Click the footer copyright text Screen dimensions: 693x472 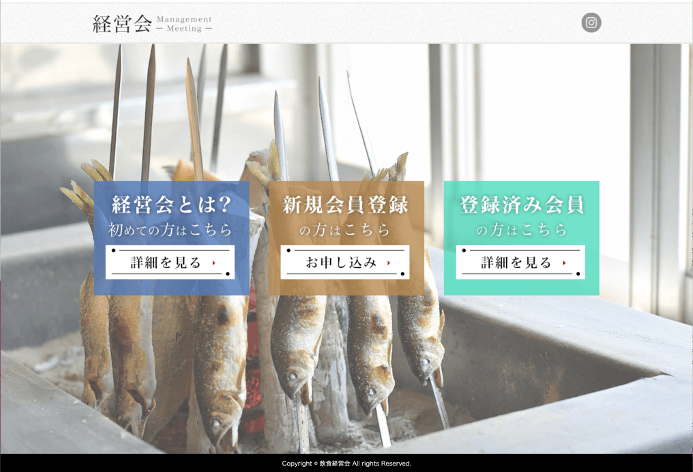[x=346, y=464]
